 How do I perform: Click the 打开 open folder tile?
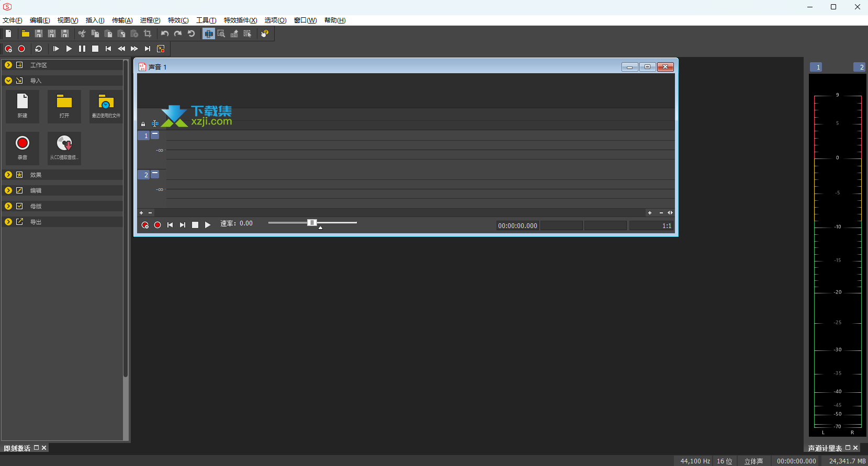[64, 106]
